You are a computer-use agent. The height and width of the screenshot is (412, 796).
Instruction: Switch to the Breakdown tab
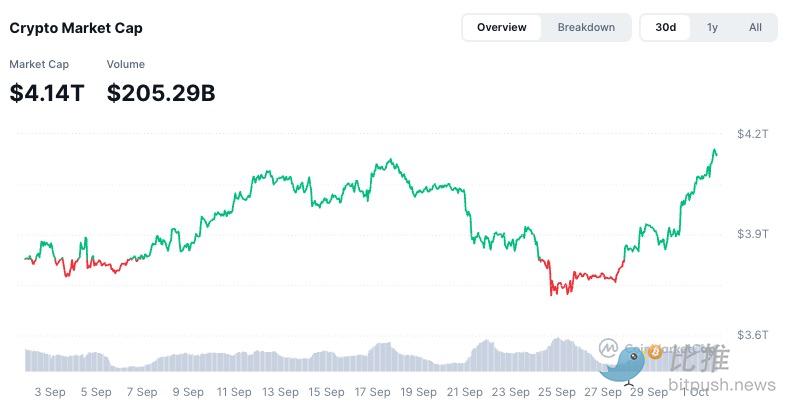pyautogui.click(x=586, y=27)
